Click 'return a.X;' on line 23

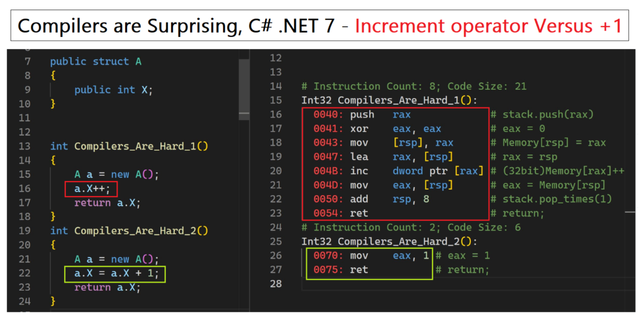(107, 288)
